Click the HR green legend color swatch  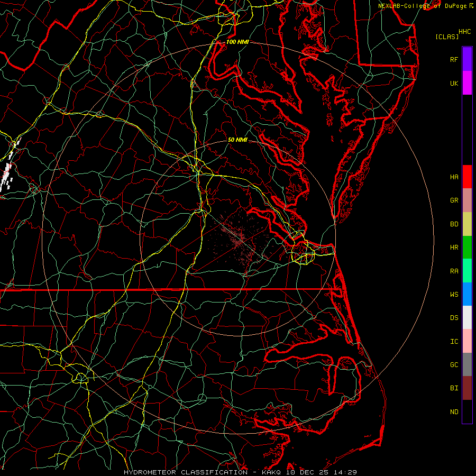click(467, 248)
